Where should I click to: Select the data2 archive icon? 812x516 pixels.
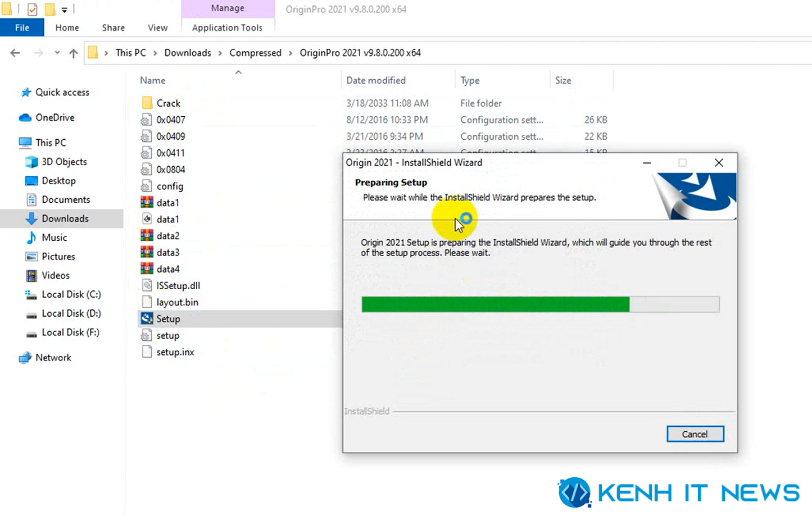[147, 235]
